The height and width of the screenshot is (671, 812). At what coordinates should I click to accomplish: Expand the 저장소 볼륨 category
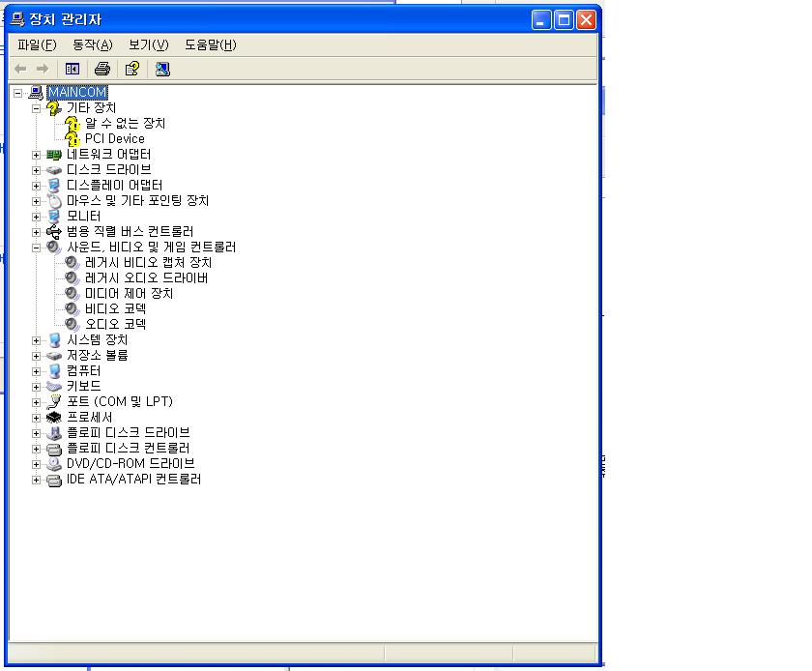[x=36, y=356]
